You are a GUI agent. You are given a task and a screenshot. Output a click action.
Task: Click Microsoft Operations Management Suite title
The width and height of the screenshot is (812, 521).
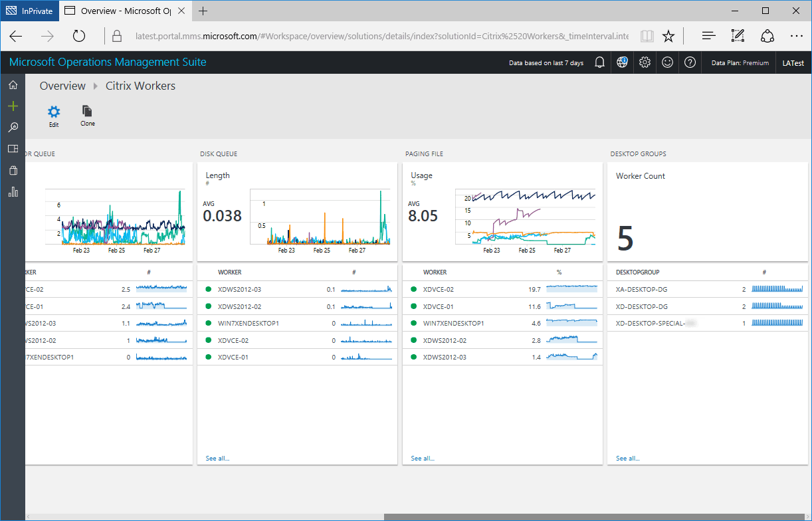pyautogui.click(x=108, y=62)
